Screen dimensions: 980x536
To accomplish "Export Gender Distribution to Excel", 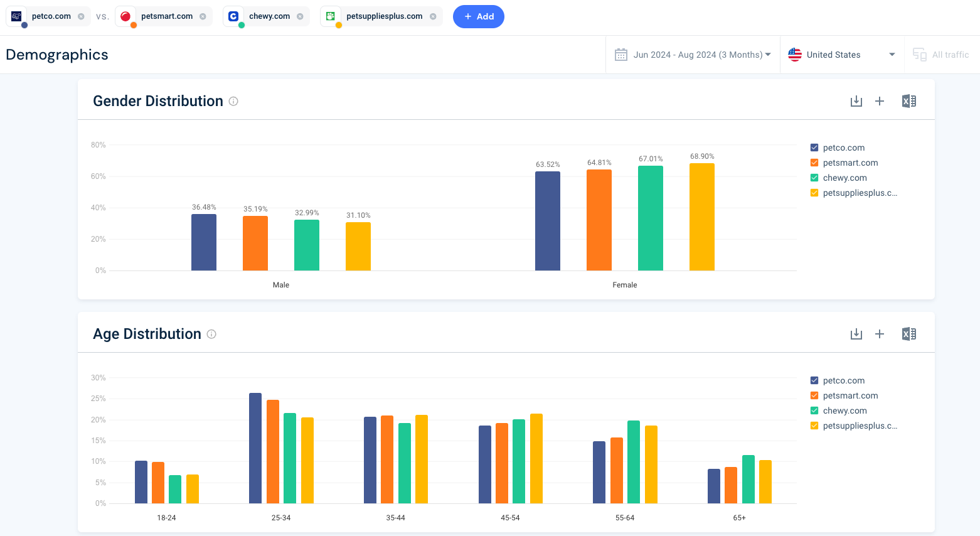I will pos(908,101).
